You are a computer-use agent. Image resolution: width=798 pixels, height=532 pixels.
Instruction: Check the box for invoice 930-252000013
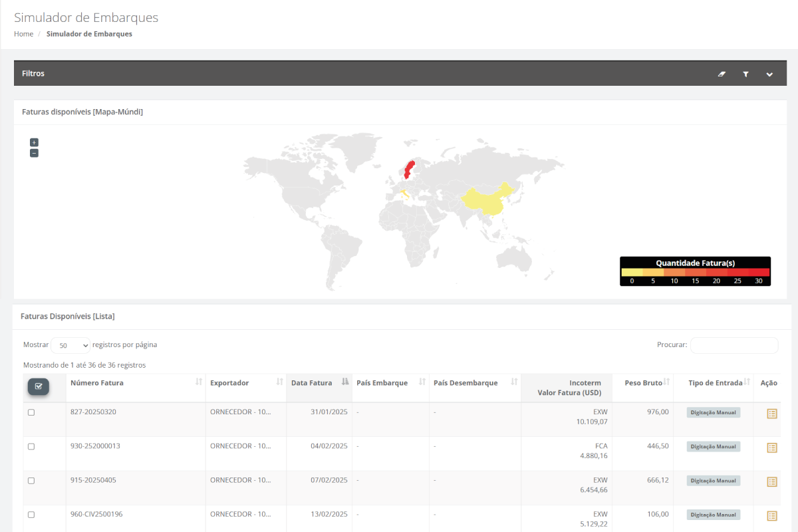(31, 446)
